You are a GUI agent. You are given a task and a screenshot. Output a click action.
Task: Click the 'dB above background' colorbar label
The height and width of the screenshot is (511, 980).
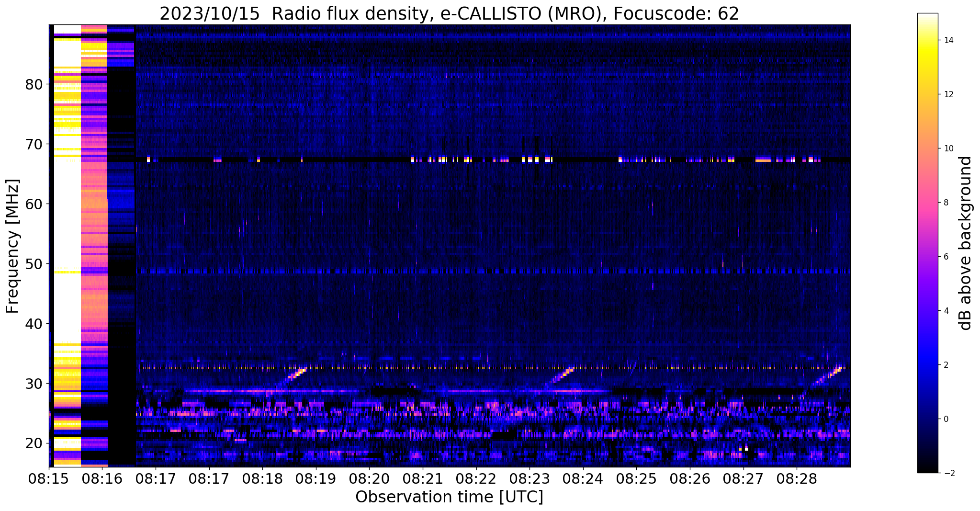(966, 243)
